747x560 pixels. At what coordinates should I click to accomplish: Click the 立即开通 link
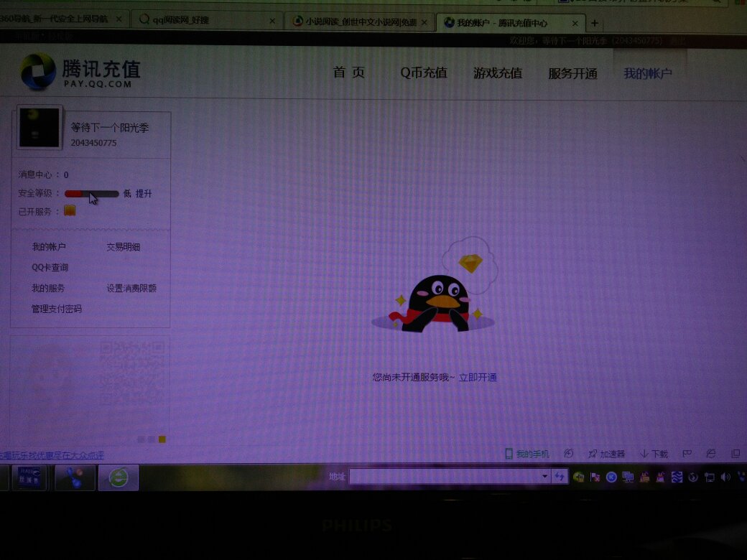coord(478,377)
